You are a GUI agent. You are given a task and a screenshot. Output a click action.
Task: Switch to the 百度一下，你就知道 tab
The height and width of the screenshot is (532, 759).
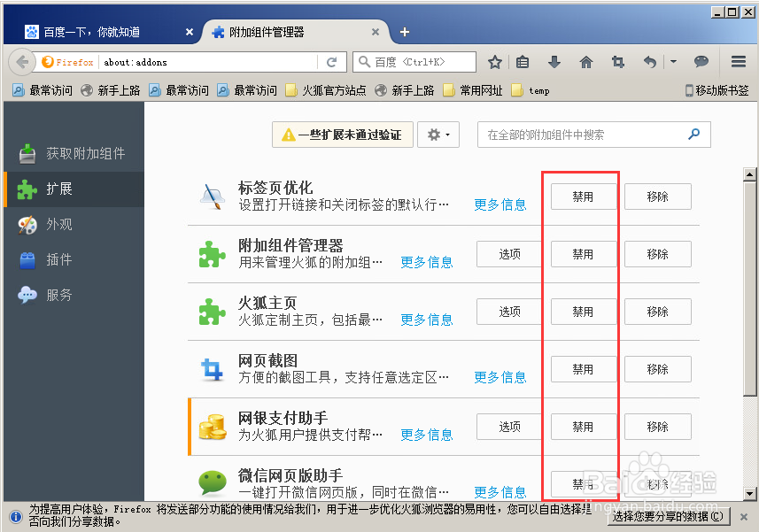click(102, 32)
